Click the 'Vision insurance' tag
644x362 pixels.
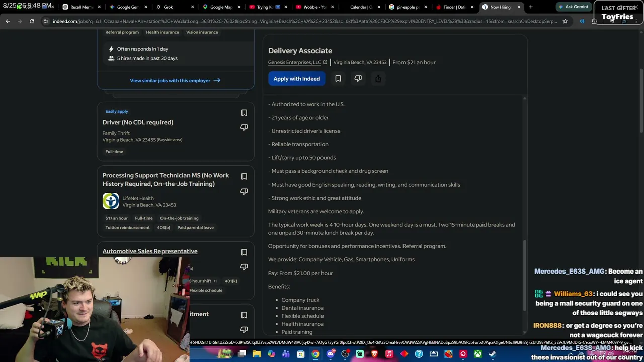[202, 32]
